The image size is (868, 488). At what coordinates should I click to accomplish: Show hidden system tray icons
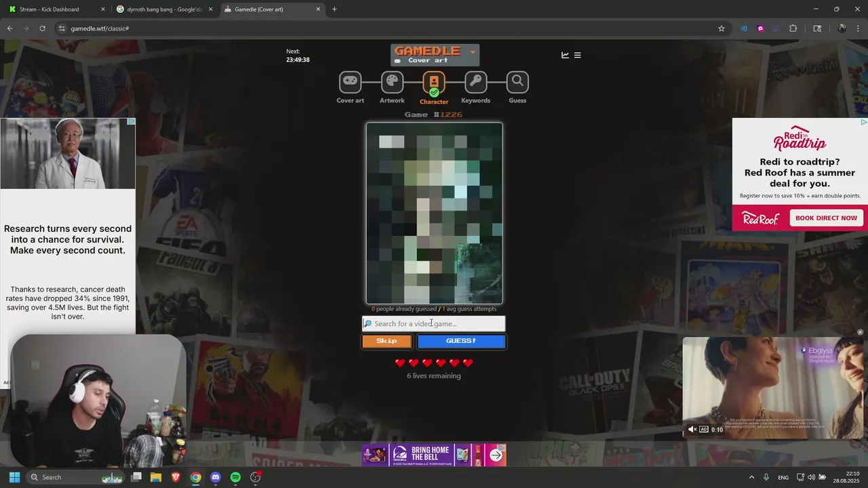(x=751, y=477)
